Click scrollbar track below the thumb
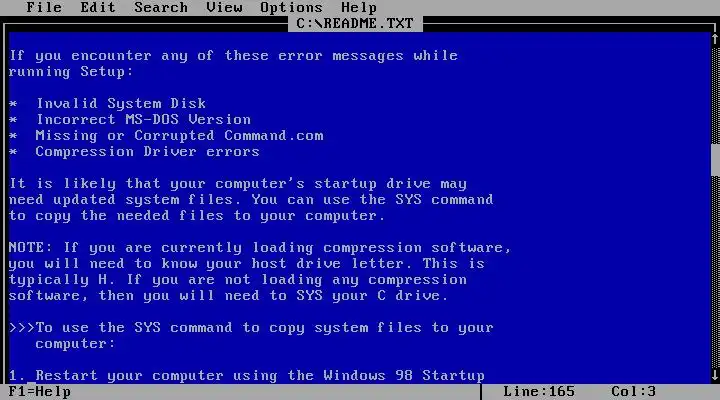 tap(715, 271)
